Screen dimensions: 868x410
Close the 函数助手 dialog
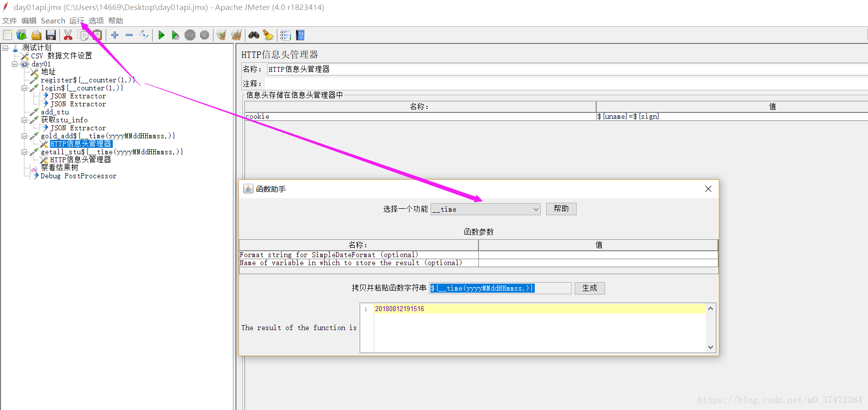point(708,189)
